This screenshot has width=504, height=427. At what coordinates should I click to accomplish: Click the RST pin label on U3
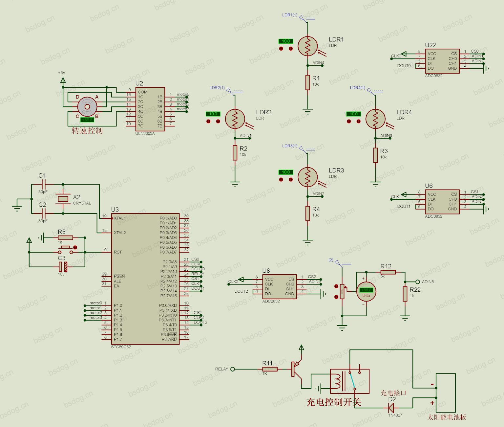(118, 252)
